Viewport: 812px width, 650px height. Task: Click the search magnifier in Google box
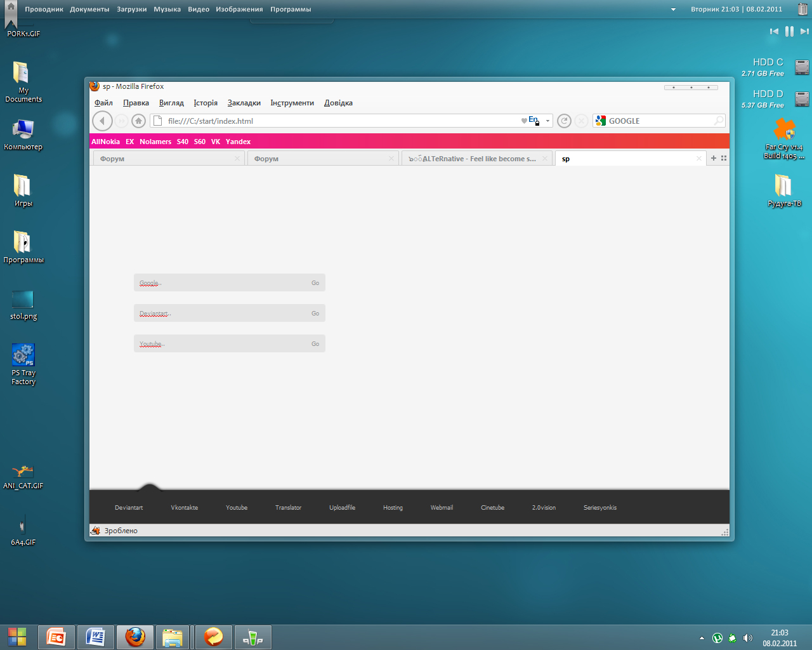point(718,121)
